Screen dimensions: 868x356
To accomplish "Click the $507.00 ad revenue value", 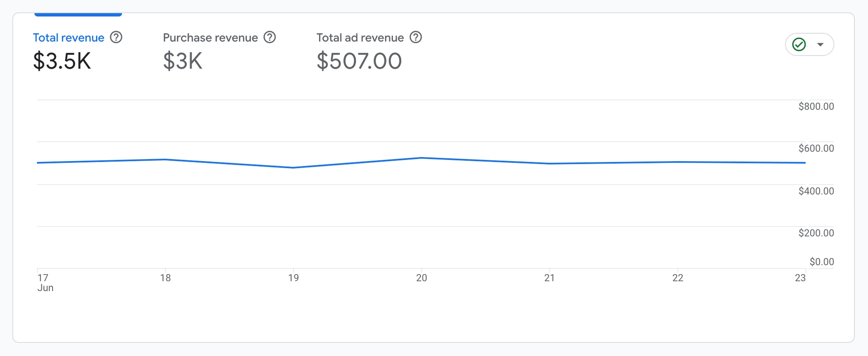I will [359, 61].
